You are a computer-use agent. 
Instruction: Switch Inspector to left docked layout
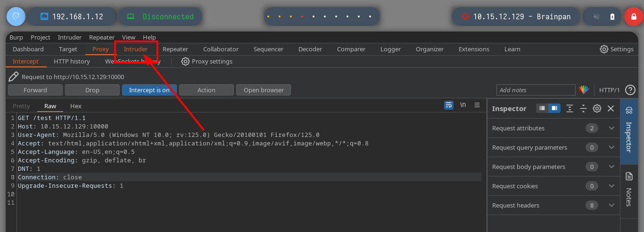[542, 108]
